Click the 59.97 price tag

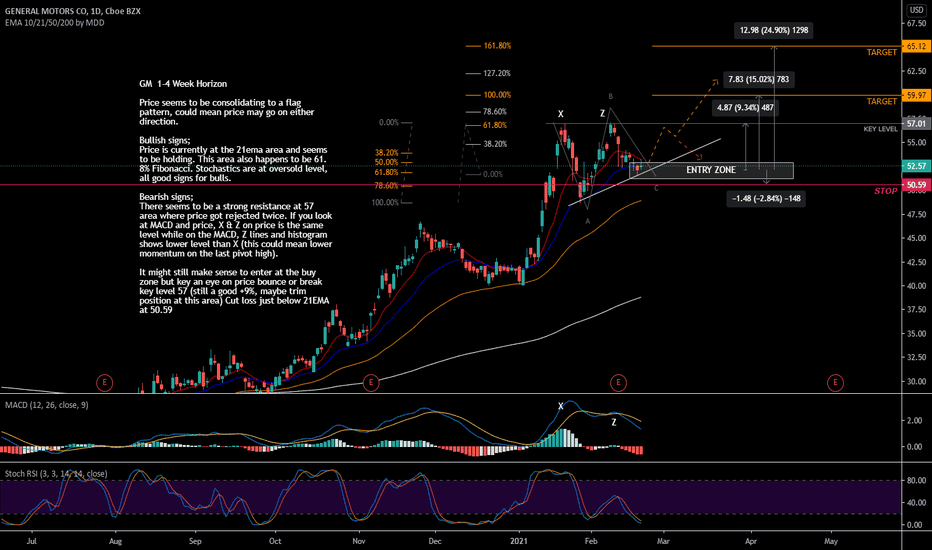click(x=916, y=95)
